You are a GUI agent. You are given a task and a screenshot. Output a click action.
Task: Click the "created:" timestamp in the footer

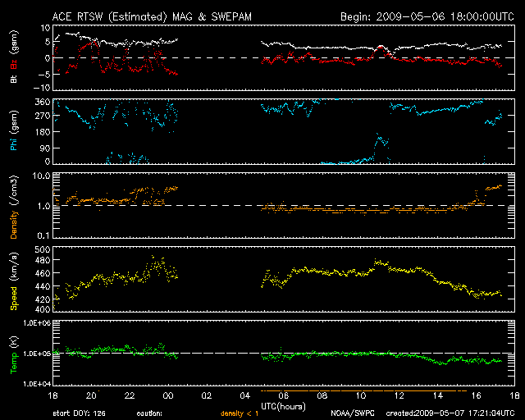pos(450,413)
